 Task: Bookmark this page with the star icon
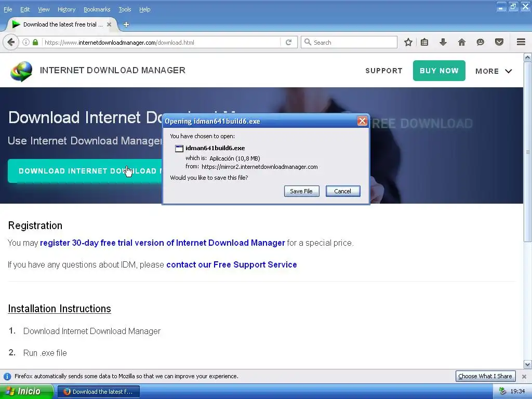pyautogui.click(x=408, y=43)
